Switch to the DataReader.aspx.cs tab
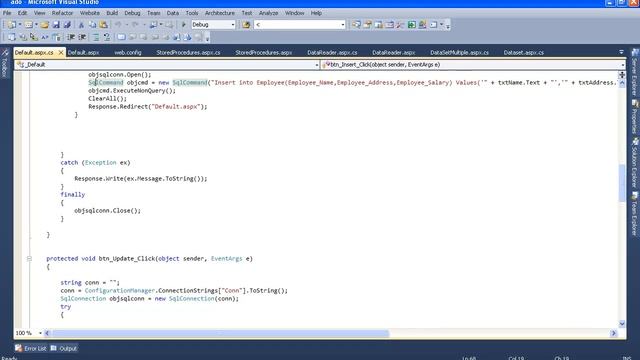 (332, 53)
